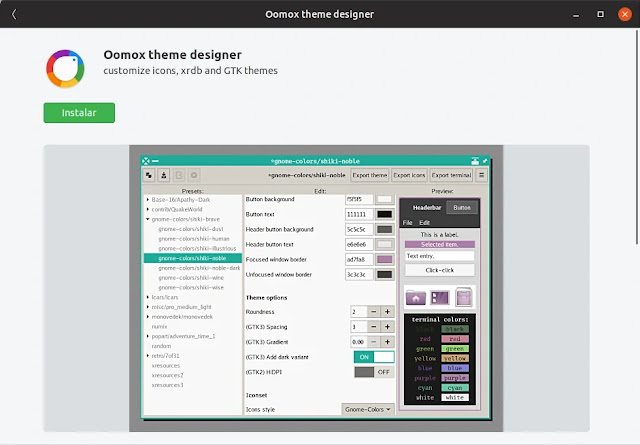
Task: Expand the monovedek/monovedek preset
Action: tap(148, 317)
